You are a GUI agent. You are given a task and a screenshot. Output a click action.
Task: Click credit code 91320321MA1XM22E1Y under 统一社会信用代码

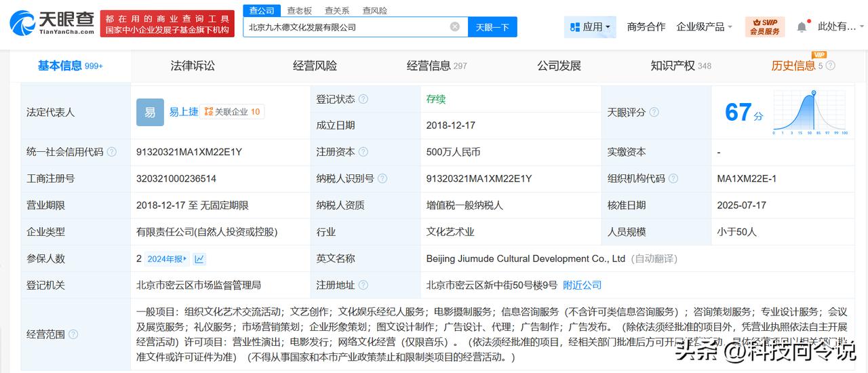pyautogui.click(x=189, y=152)
